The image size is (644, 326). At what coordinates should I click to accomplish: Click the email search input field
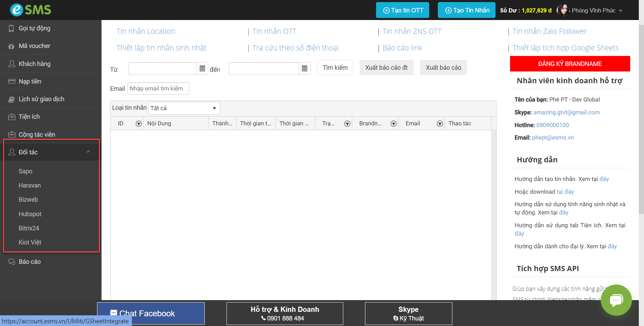[158, 88]
